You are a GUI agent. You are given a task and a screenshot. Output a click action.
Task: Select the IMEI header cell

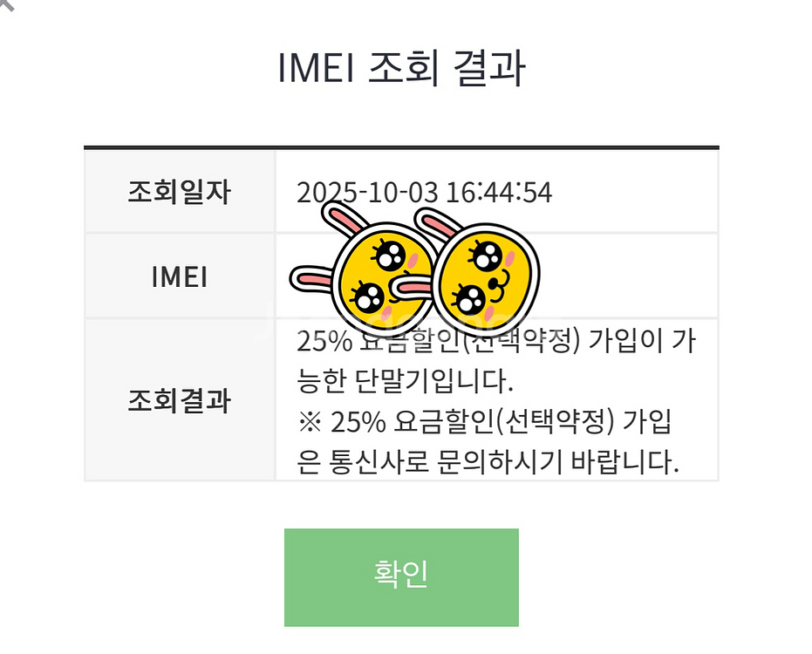click(180, 276)
